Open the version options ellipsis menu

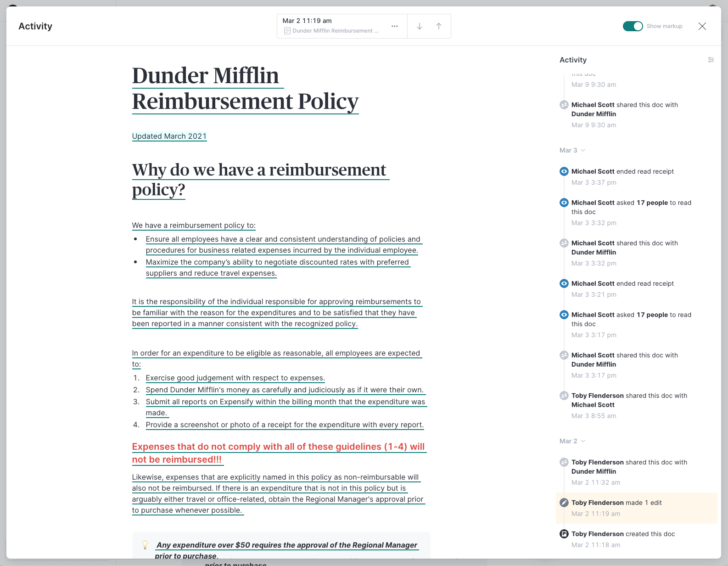[394, 26]
